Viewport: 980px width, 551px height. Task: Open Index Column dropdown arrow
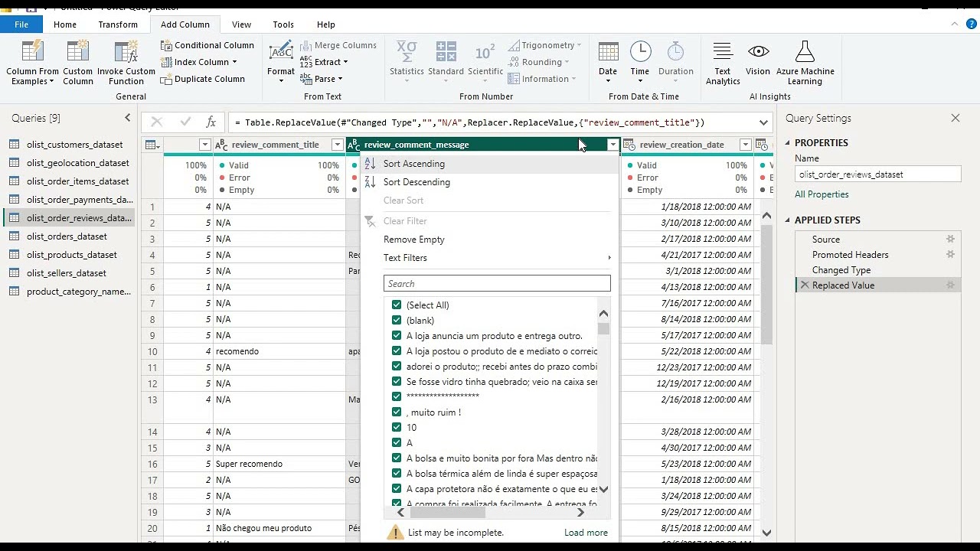click(234, 62)
